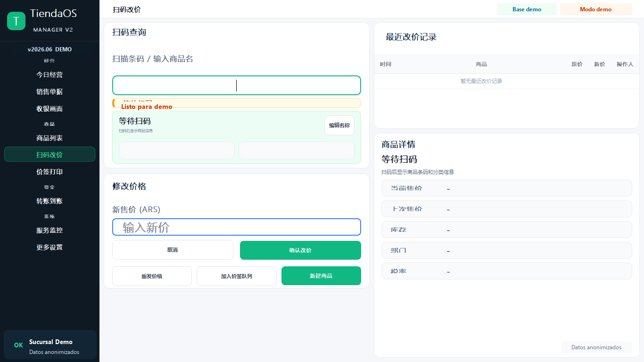Click the Modo demo button
This screenshot has height=362, width=644.
point(596,9)
